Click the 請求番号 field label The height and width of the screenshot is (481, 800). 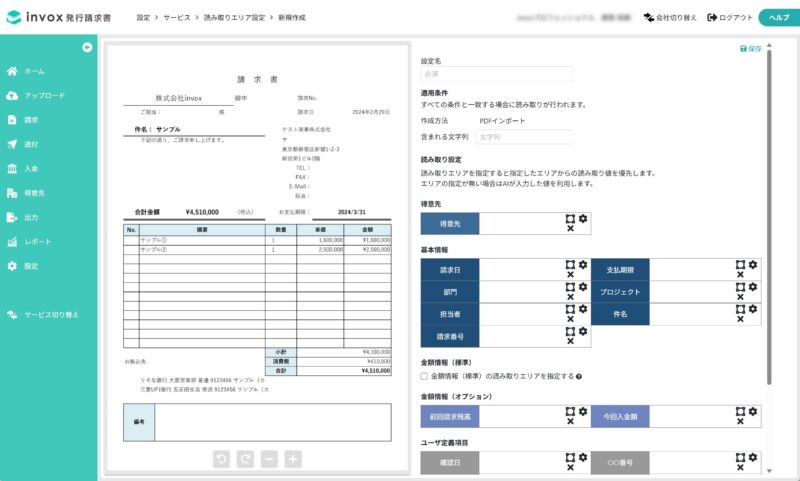(x=450, y=337)
